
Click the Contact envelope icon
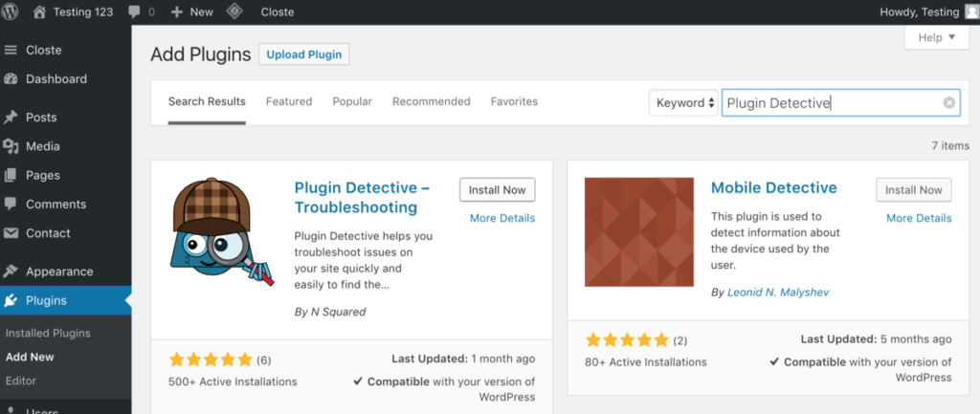pos(11,233)
